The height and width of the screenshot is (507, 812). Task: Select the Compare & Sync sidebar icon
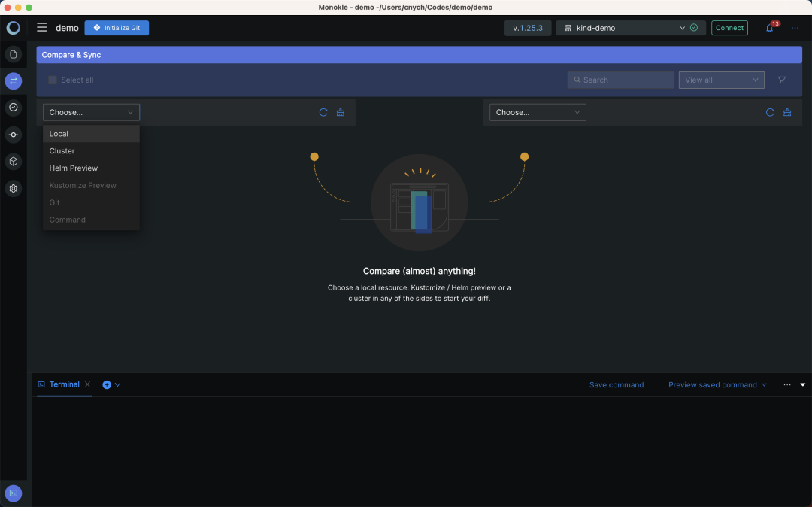pyautogui.click(x=14, y=80)
